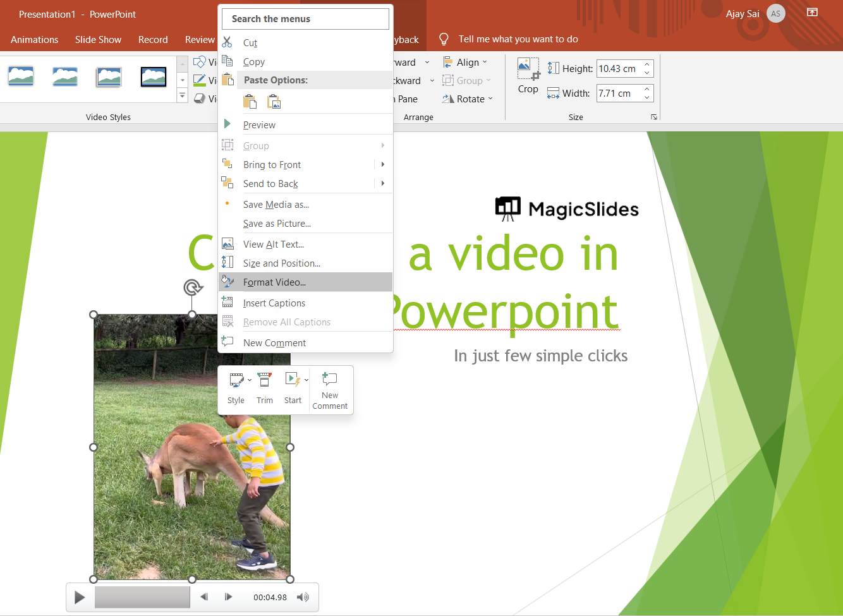
Task: Click the Tell me lightbulb icon
Action: click(444, 39)
